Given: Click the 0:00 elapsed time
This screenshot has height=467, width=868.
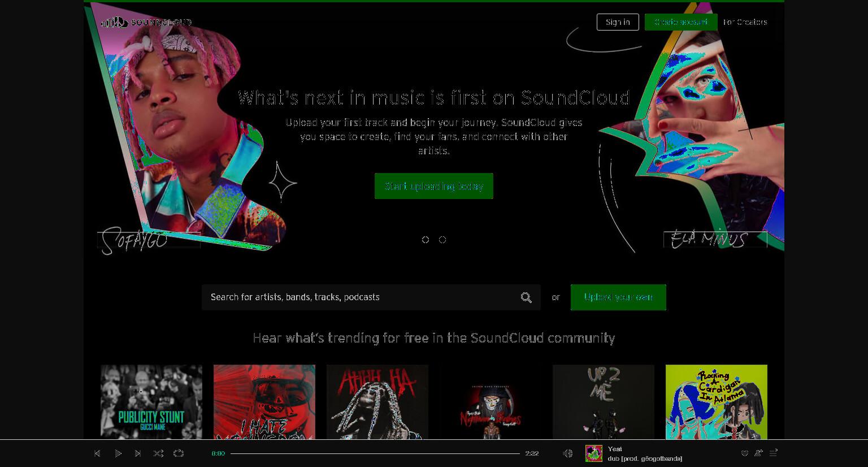Looking at the screenshot, I should pos(218,453).
